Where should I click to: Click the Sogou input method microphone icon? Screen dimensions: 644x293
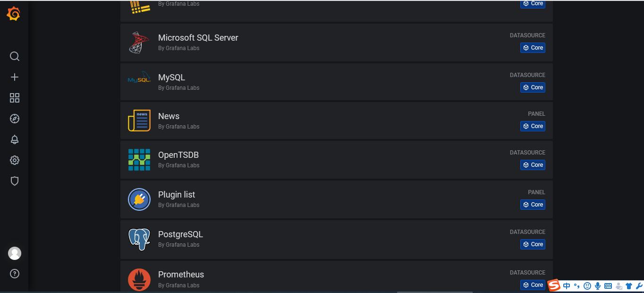click(x=598, y=286)
